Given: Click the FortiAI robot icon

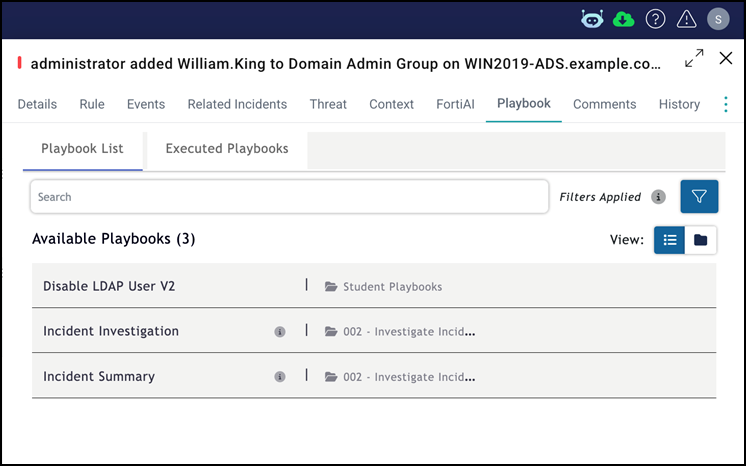Looking at the screenshot, I should 592,19.
